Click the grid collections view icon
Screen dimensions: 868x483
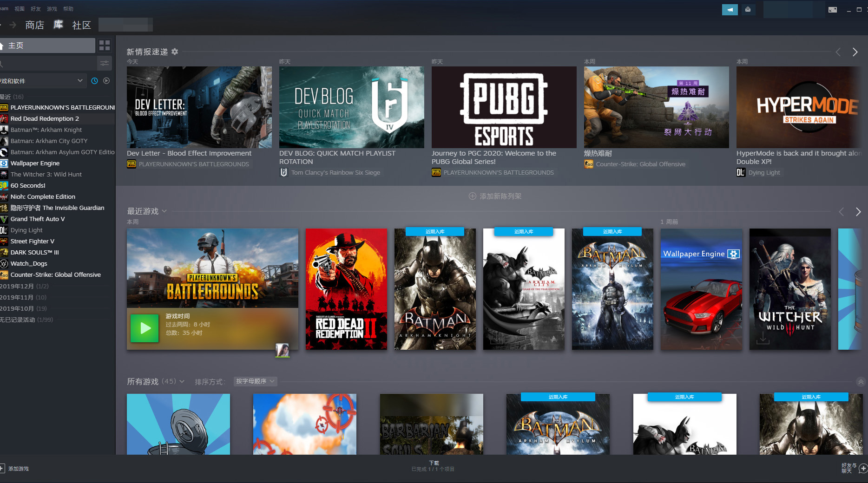[105, 45]
